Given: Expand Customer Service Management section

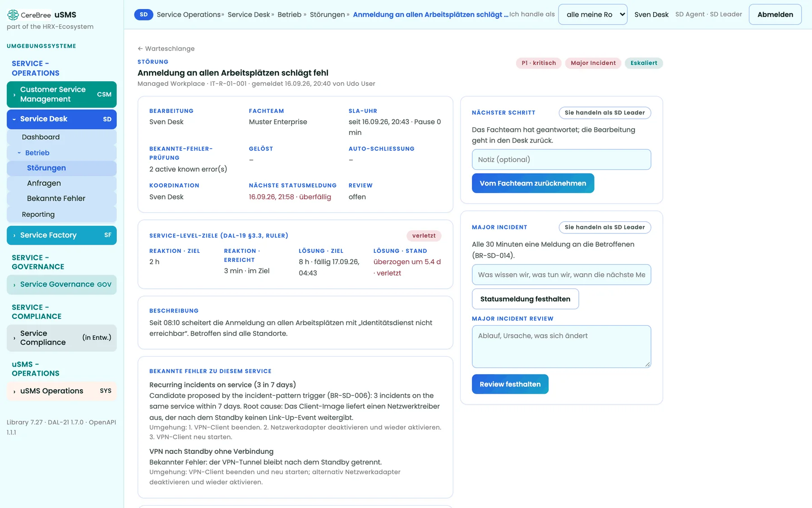Looking at the screenshot, I should point(62,94).
